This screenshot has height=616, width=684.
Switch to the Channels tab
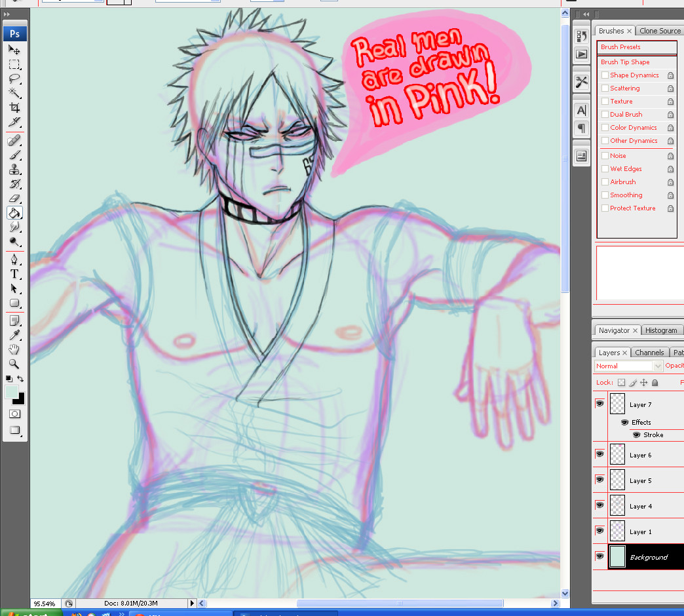[649, 353]
